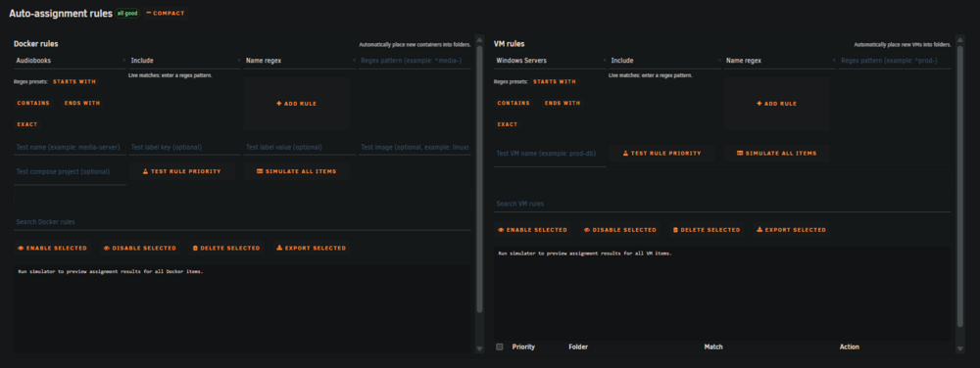Click download icon on Docker Export Selected
The image size is (980, 368).
(x=279, y=249)
